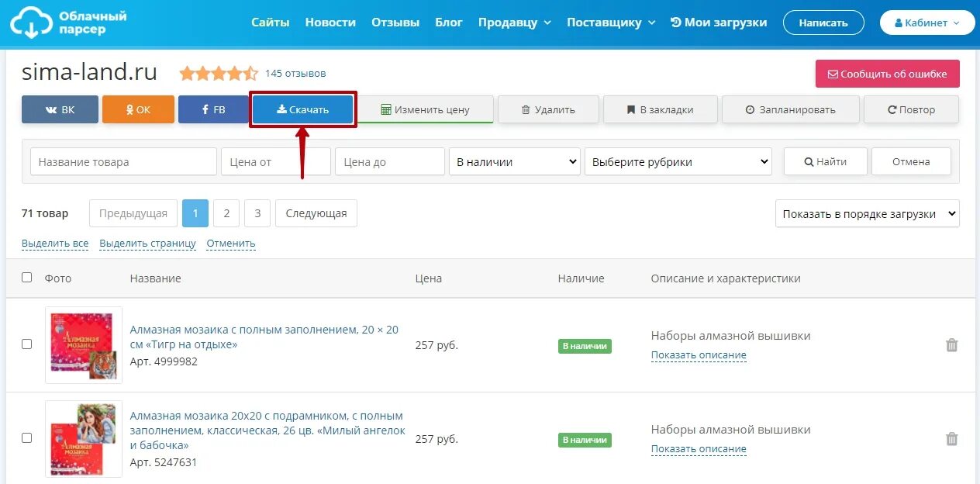Click the 71 товар count text
This screenshot has width=980, height=484.
point(45,213)
